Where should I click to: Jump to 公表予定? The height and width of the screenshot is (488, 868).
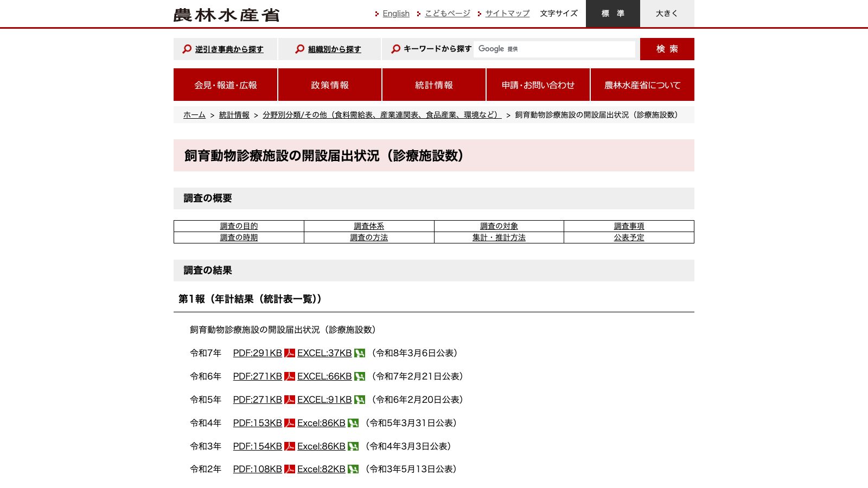pyautogui.click(x=629, y=237)
